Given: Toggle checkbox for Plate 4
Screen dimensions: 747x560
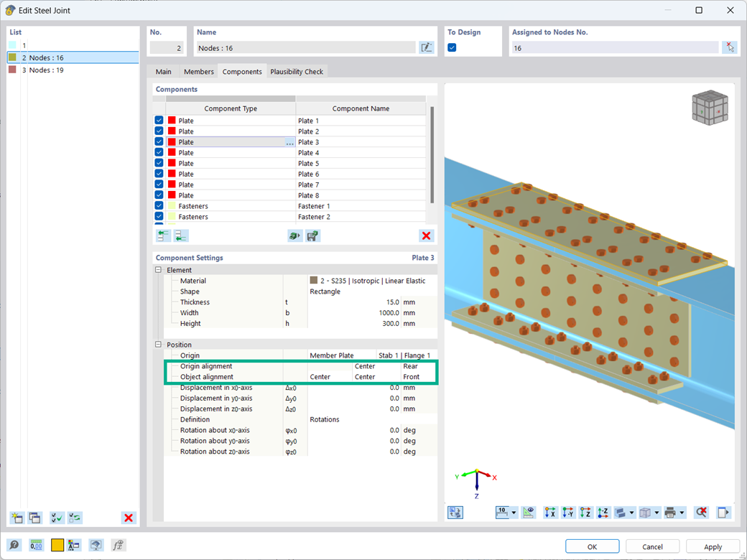Looking at the screenshot, I should (159, 152).
